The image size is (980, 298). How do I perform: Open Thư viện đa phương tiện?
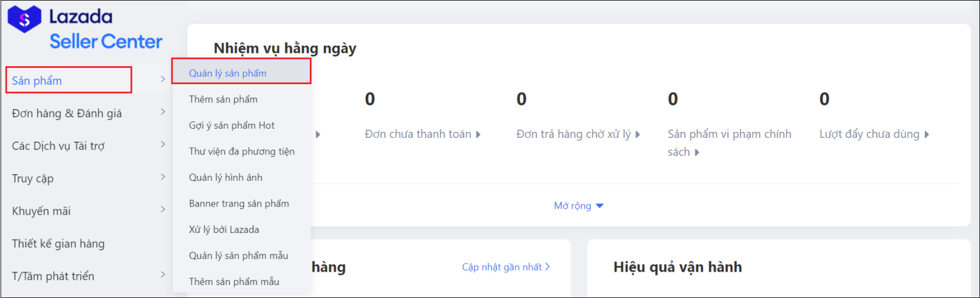[241, 151]
